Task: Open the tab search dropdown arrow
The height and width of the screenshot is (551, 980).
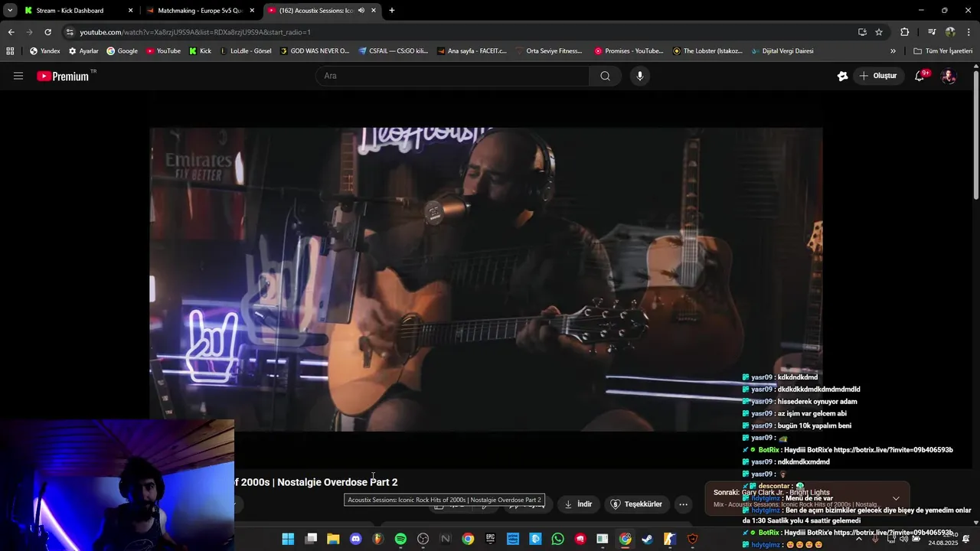Action: pos(10,11)
